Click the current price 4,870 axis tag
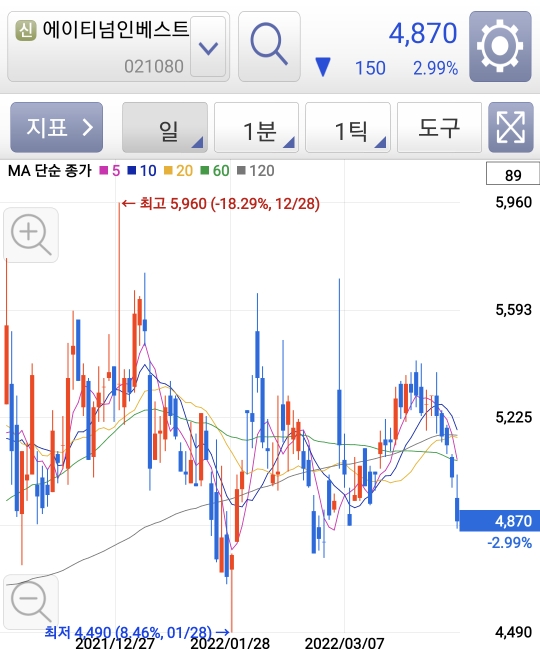 500,521
